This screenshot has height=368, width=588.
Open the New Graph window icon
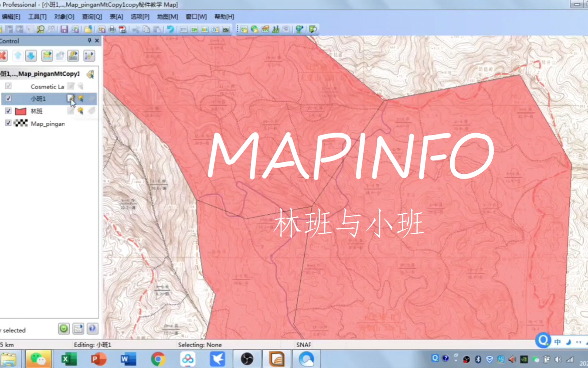click(x=205, y=30)
